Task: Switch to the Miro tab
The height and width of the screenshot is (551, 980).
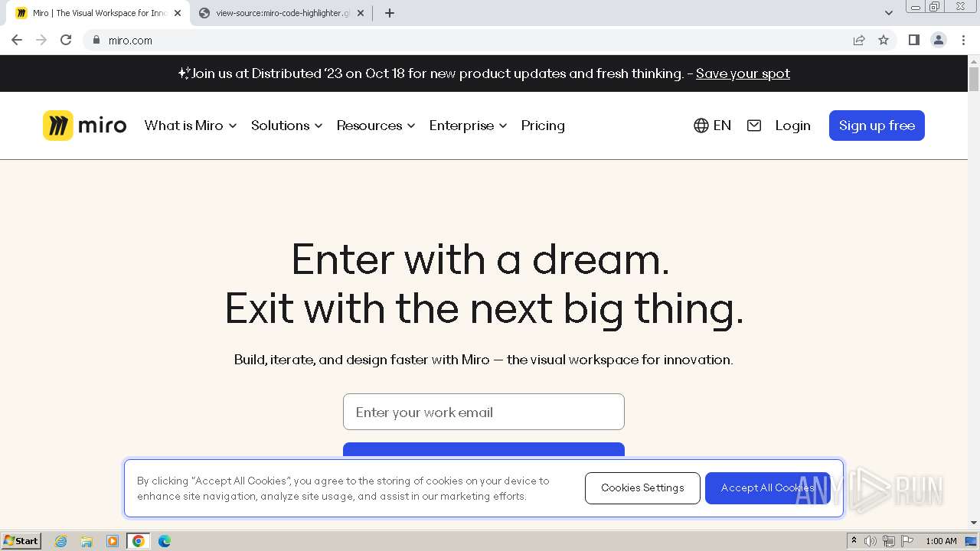Action: (100, 13)
